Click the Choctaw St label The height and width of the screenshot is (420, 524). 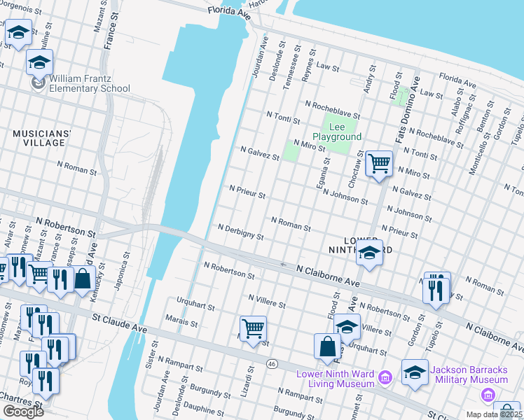(356, 169)
